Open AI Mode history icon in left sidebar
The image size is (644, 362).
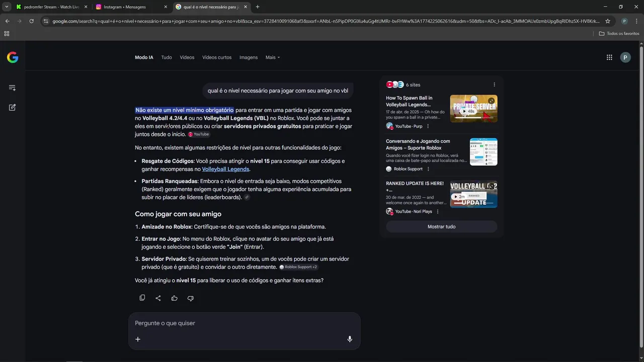(x=12, y=88)
